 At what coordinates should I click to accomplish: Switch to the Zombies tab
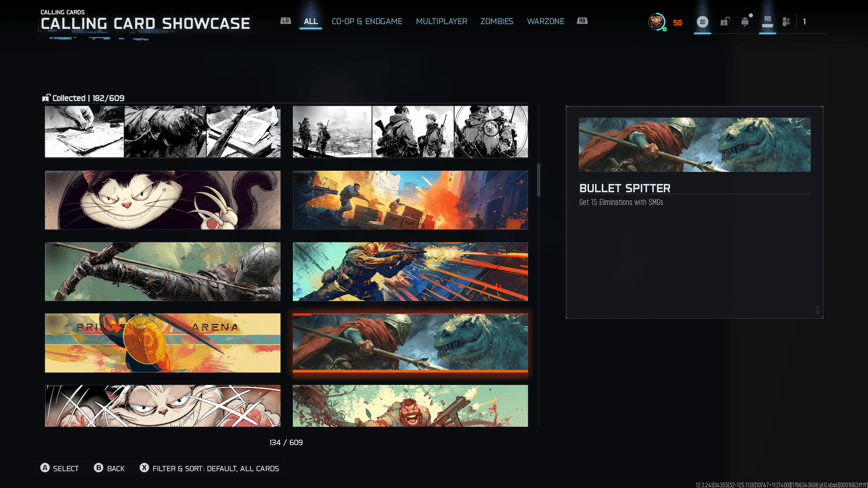(x=496, y=21)
